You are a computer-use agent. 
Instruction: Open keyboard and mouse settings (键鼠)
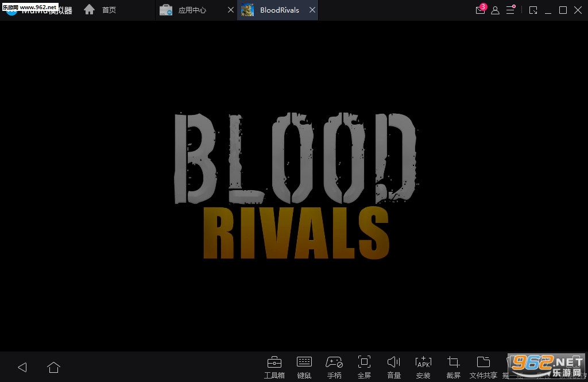[x=304, y=366]
